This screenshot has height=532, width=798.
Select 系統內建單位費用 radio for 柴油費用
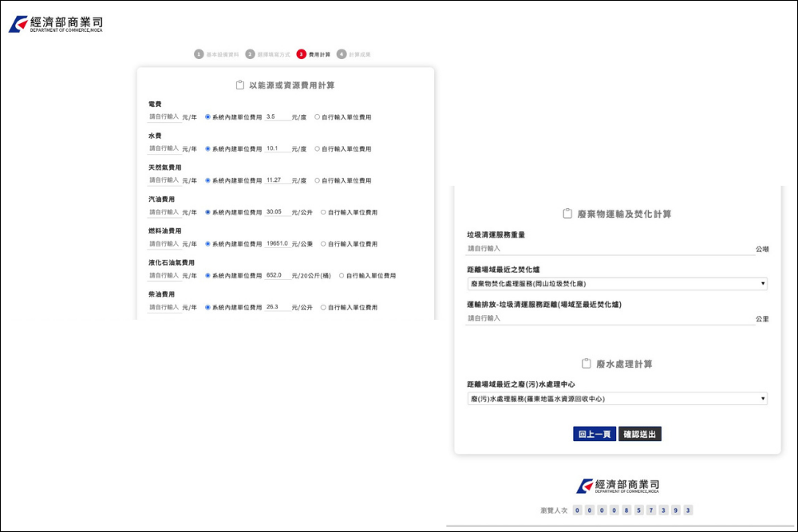point(207,307)
